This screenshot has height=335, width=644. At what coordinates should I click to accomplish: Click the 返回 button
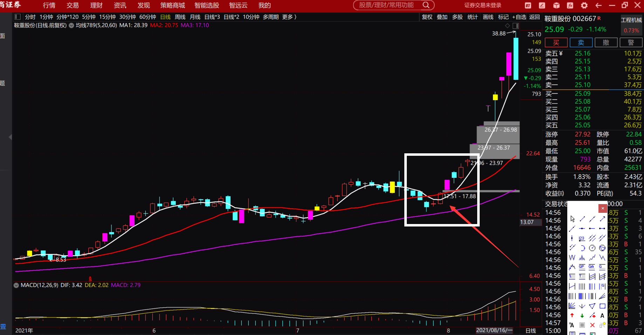tap(534, 17)
